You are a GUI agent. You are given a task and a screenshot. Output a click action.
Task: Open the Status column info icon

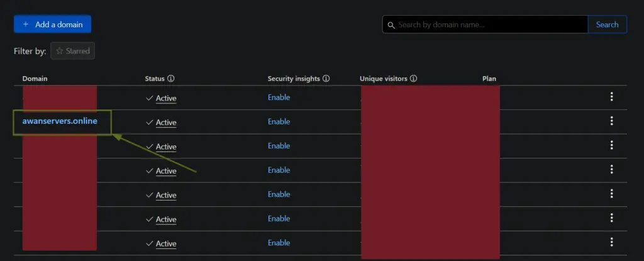[x=171, y=78]
